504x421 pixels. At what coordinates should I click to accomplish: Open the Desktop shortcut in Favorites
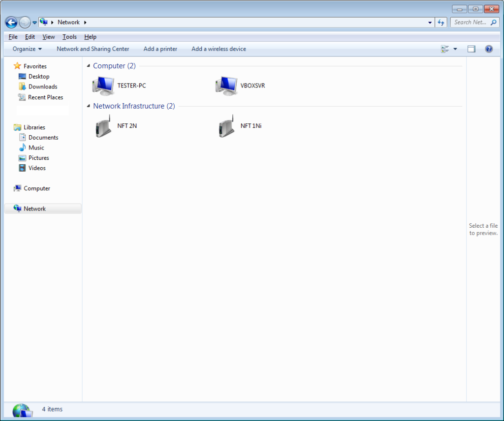(38, 76)
